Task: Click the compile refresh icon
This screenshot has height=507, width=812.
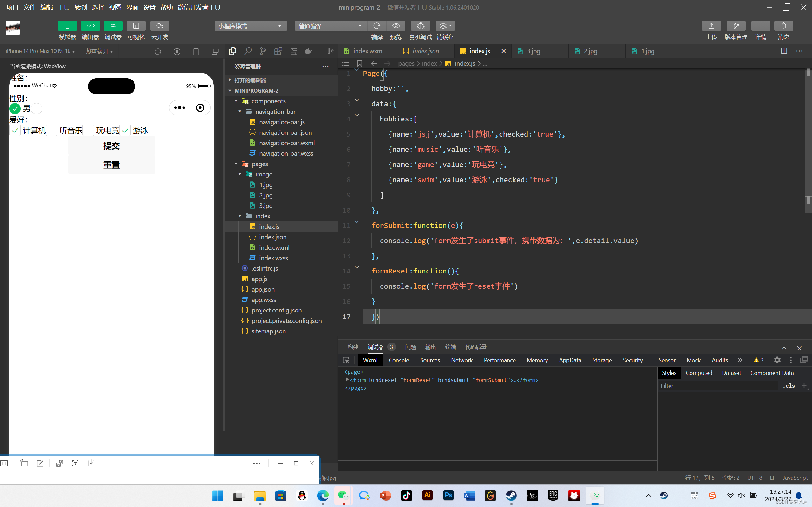Action: [377, 26]
